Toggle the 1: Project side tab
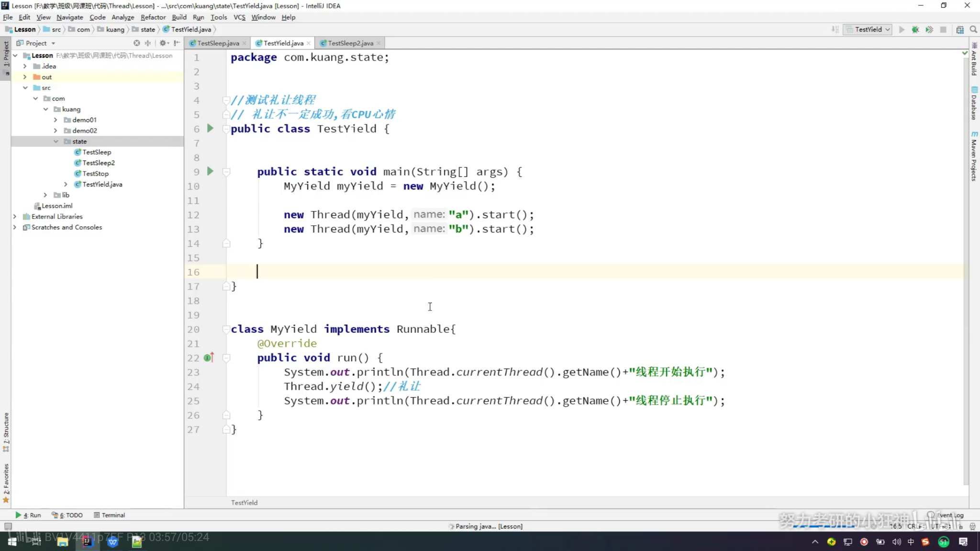Image resolution: width=980 pixels, height=551 pixels. coord(6,58)
